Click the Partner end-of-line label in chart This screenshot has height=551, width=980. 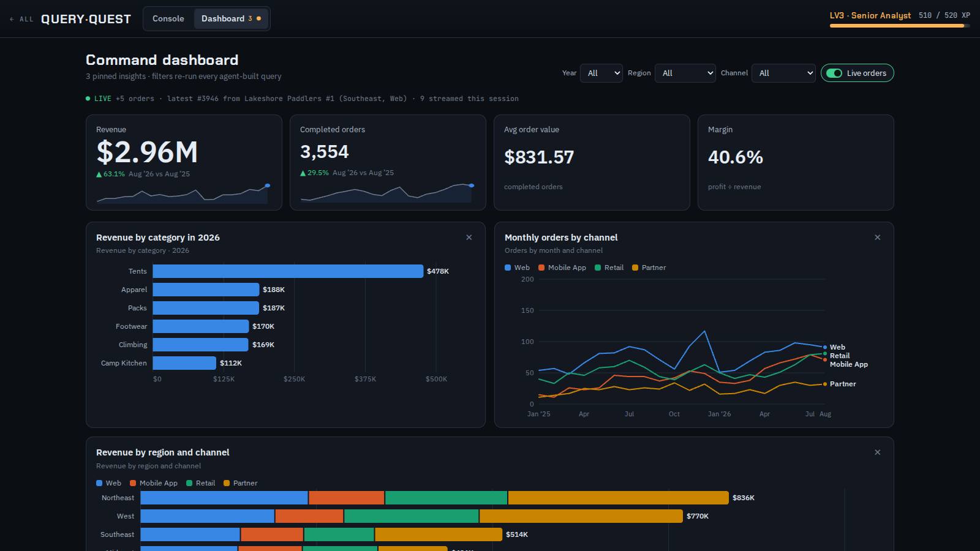click(x=843, y=384)
